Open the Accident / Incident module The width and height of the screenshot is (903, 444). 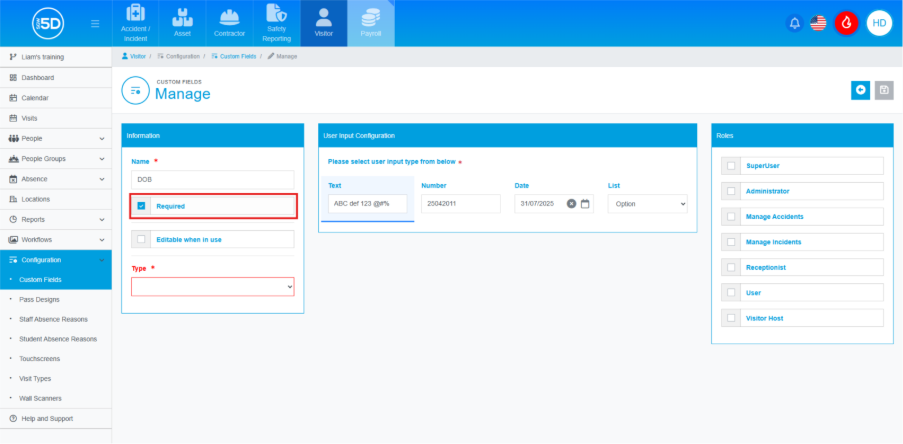pyautogui.click(x=135, y=23)
